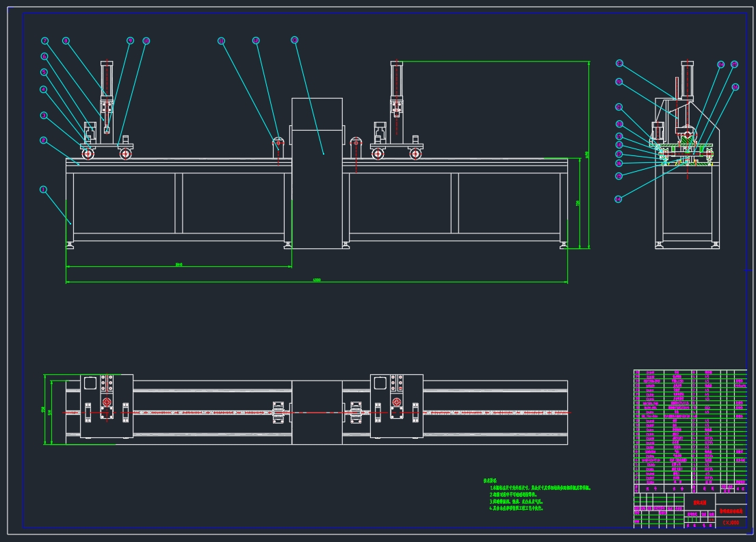Screen dimensions: 756x542
Task: Click technical requirement note line 3
Action: [517, 502]
